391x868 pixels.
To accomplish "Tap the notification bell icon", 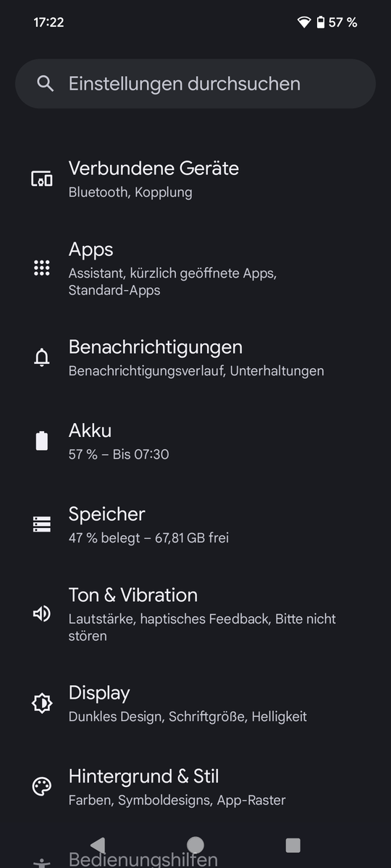I will [x=42, y=357].
